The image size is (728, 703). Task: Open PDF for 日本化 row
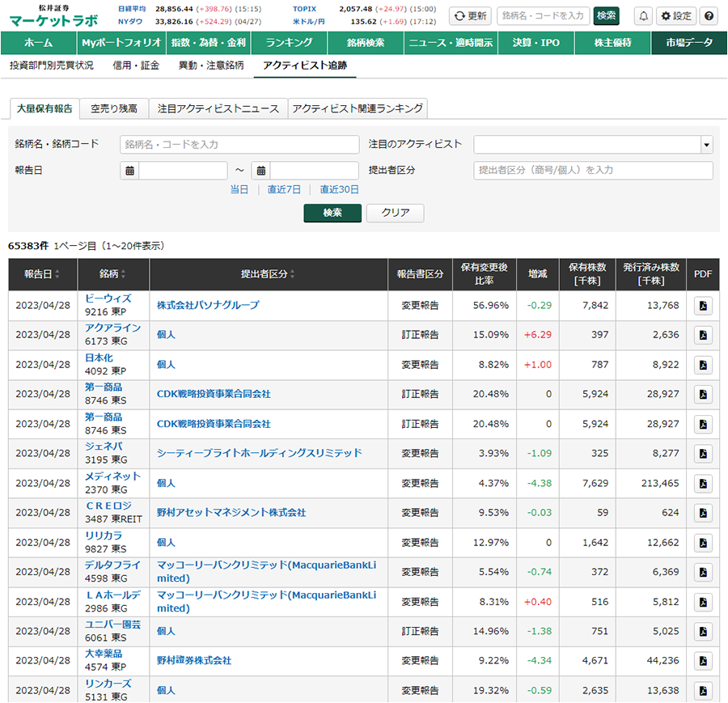[703, 365]
